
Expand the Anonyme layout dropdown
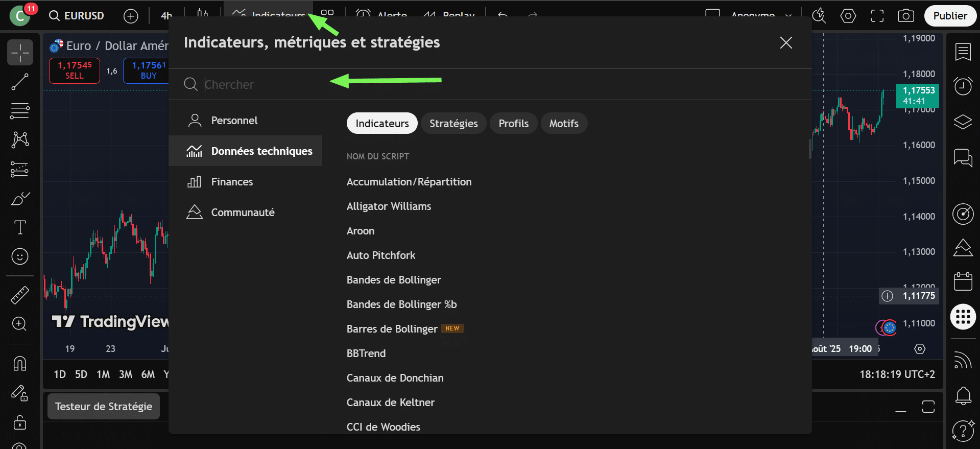(788, 16)
